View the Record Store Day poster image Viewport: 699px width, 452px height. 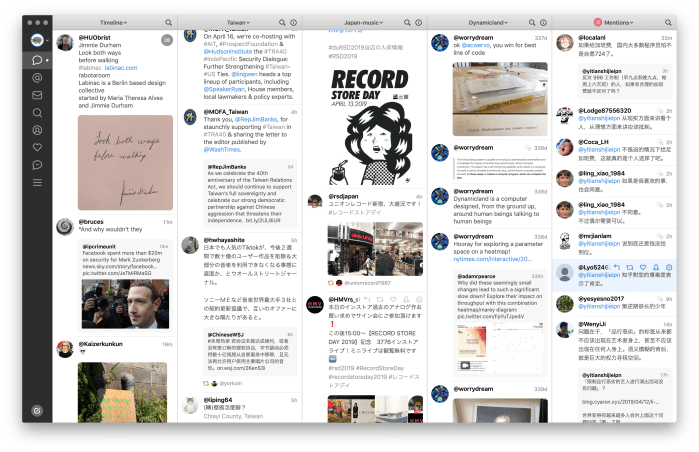371,126
